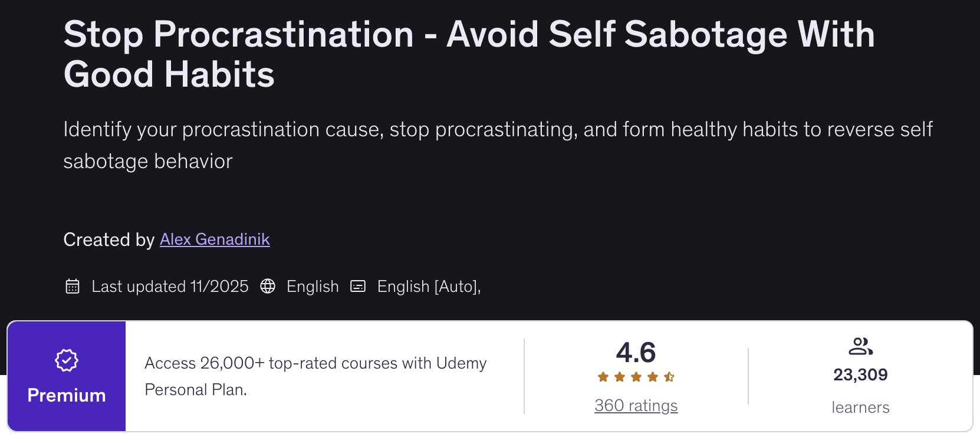Click the globe language icon
This screenshot has width=980, height=447.
click(x=268, y=287)
